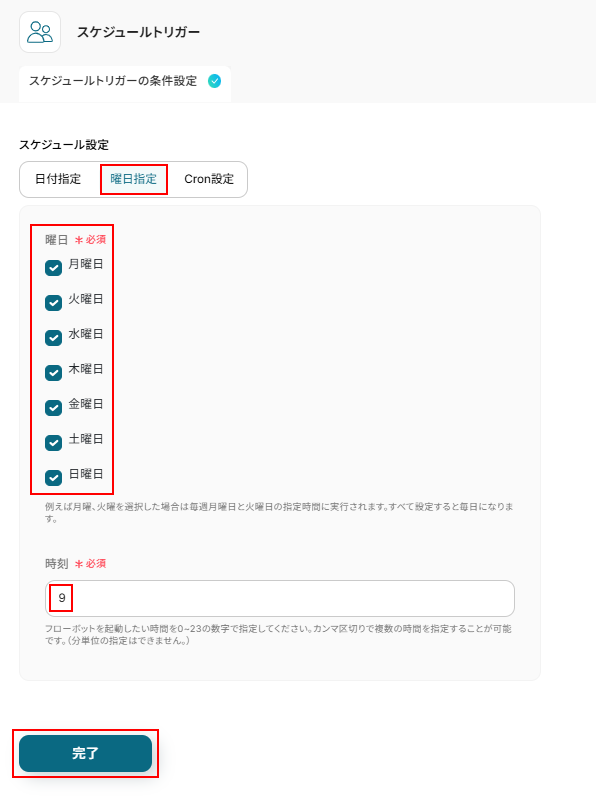
Task: Toggle the 水曜日 checkbox
Action: (54, 338)
